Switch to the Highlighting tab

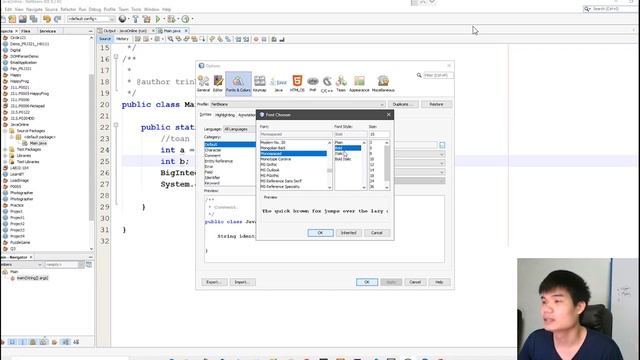tap(225, 115)
